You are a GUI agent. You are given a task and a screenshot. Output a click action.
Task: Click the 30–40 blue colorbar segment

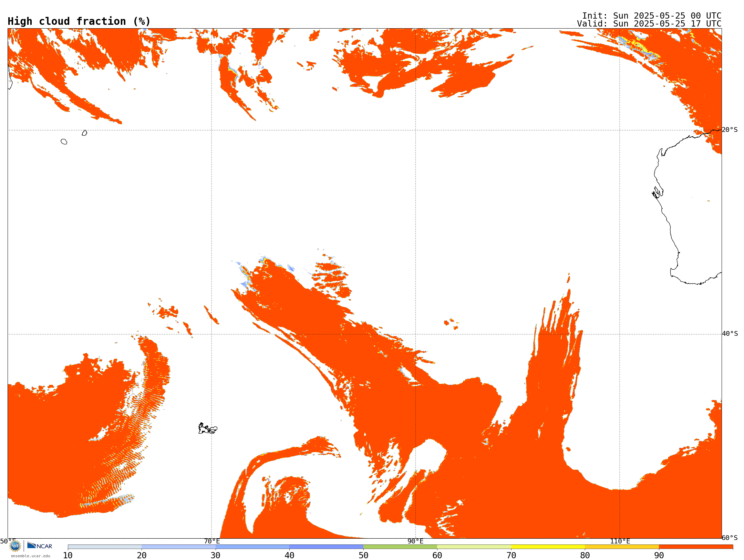tap(252, 547)
